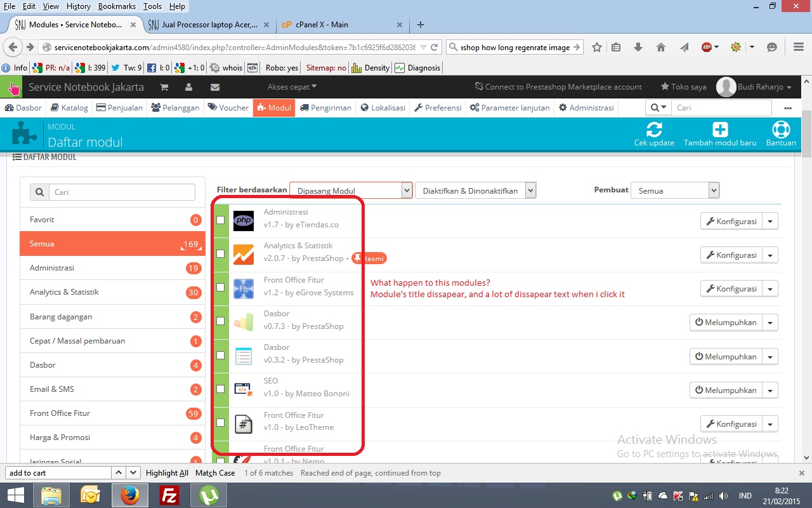Tick the Dasbor v0.7.3 module checkbox
The height and width of the screenshot is (508, 812).
point(220,321)
